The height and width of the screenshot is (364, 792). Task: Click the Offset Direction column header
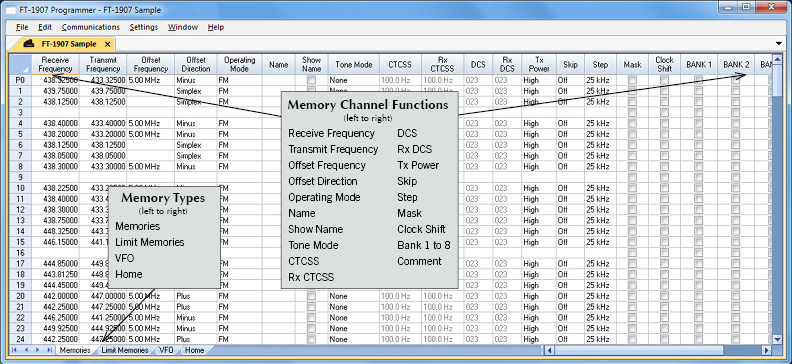pyautogui.click(x=195, y=64)
